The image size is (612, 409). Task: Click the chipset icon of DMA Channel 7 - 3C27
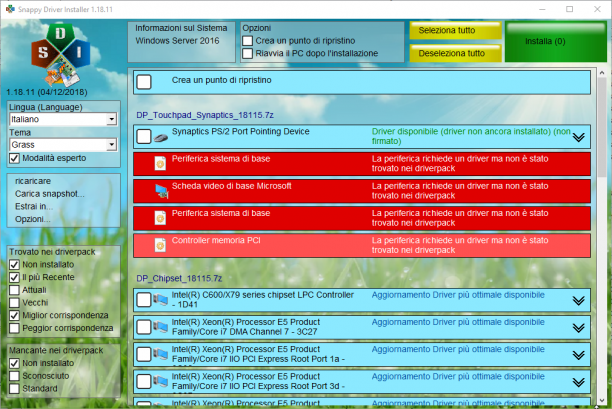(x=160, y=327)
